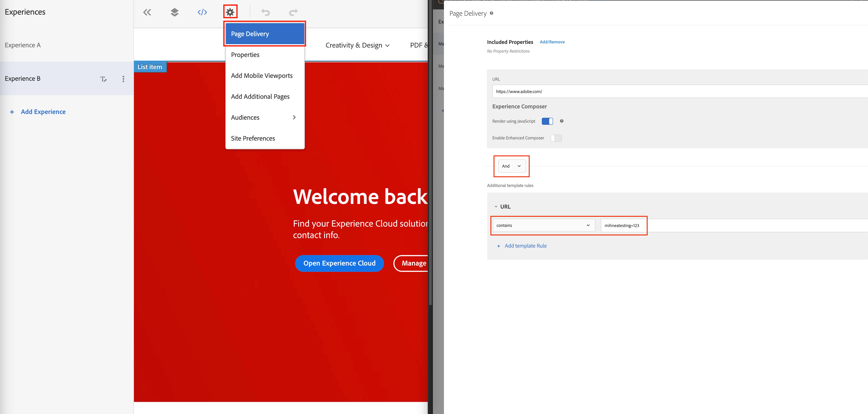Viewport: 868px width, 414px height.
Task: Collapse the Experiences panel with double-chevron icon
Action: click(147, 13)
